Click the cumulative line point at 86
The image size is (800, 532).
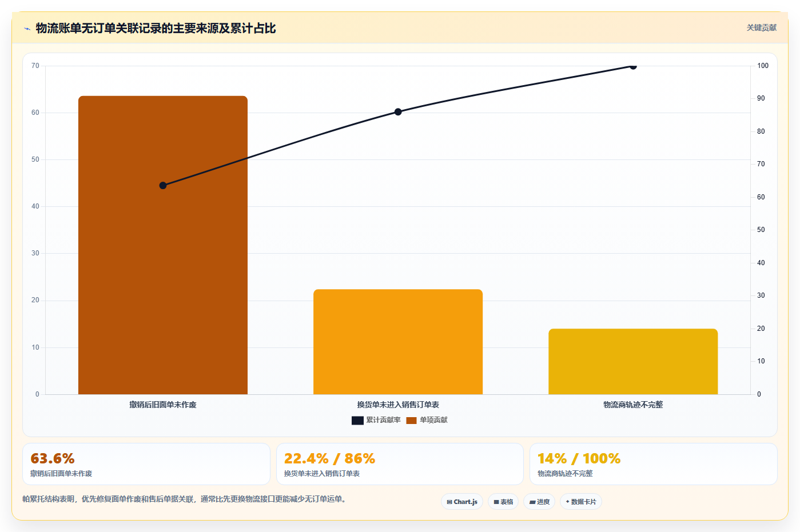(x=398, y=112)
